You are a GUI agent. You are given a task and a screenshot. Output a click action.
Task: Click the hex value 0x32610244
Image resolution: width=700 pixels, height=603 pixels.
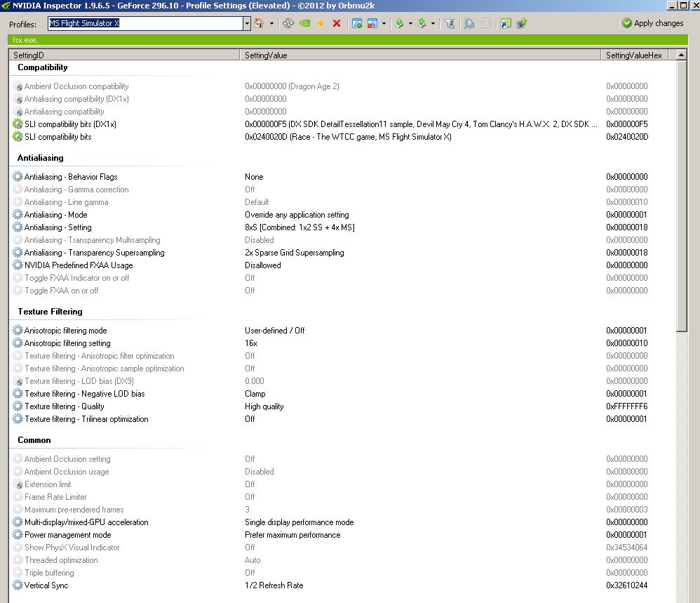[627, 585]
